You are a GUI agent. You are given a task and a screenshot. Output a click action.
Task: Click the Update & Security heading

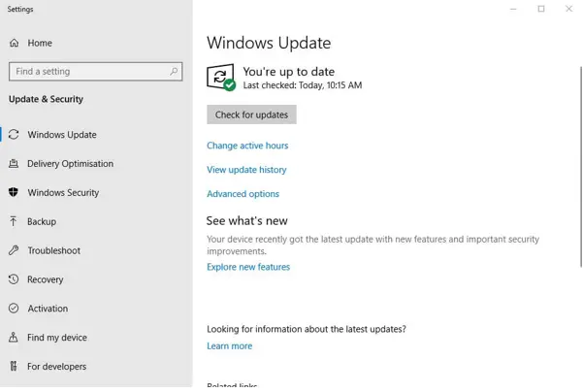click(x=47, y=99)
